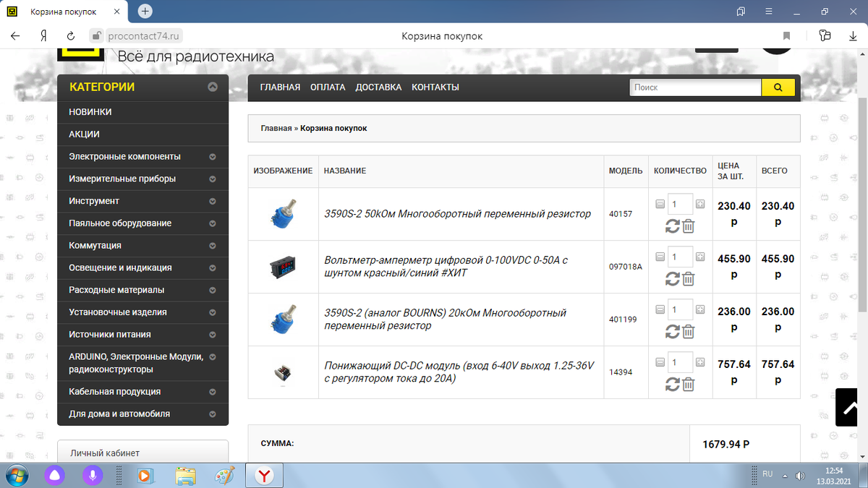The image size is (868, 488).
Task: Delete 3590S-2 20кОм resistor from cart
Action: [688, 331]
